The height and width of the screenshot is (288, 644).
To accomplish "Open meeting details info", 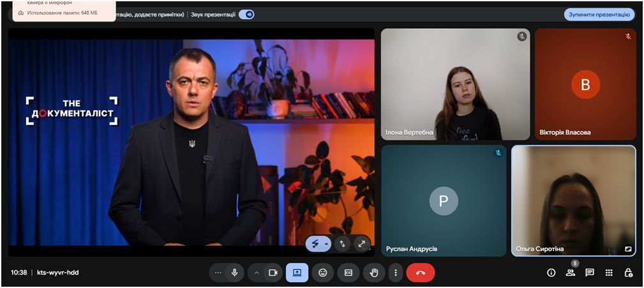I will coord(551,273).
